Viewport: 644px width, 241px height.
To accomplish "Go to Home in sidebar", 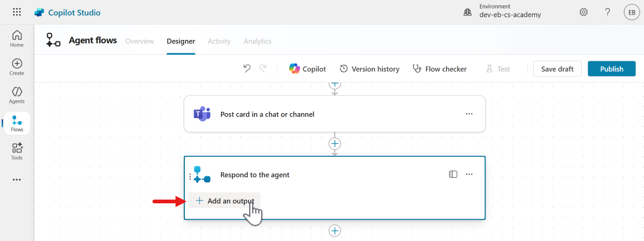I will point(17,39).
